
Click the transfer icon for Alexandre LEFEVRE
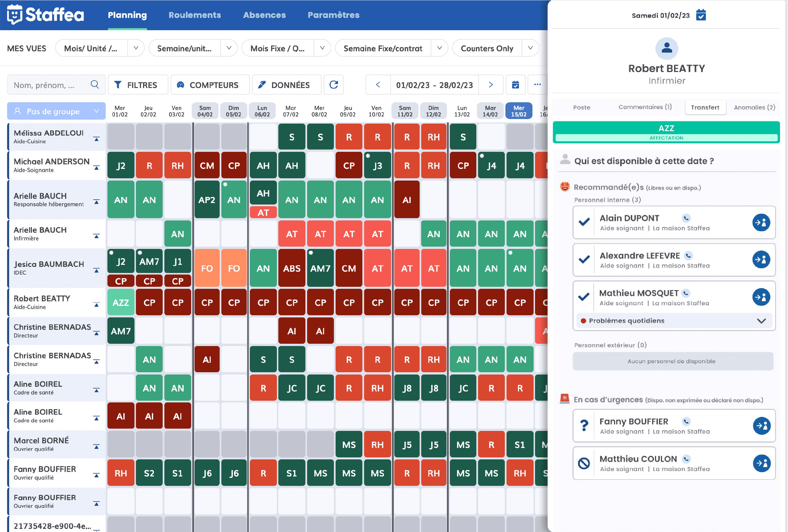[762, 260]
